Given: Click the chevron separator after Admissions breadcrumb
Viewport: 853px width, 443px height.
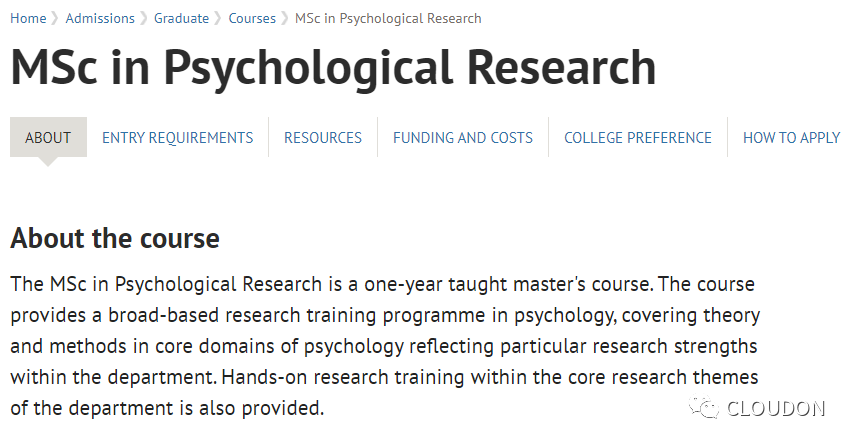Looking at the screenshot, I should tap(144, 19).
